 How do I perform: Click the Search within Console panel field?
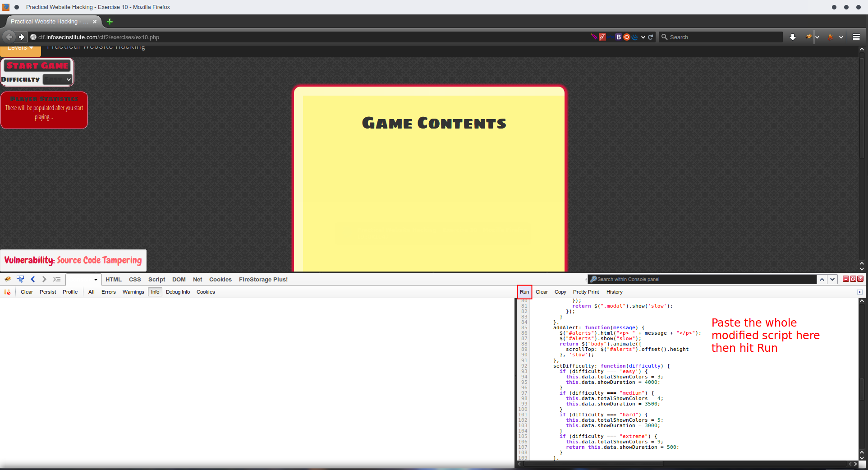click(703, 279)
